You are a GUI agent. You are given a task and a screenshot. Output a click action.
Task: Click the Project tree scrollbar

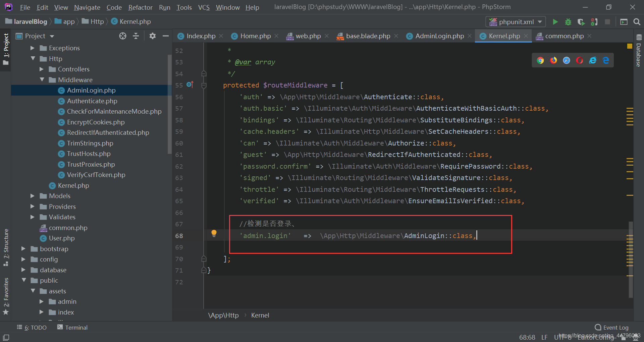click(x=169, y=104)
